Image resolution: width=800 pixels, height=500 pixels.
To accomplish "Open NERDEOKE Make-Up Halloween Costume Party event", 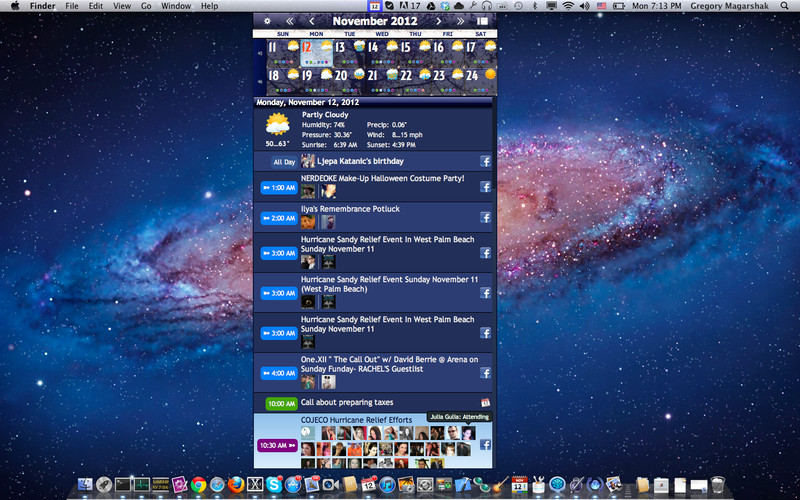I will (x=383, y=179).
